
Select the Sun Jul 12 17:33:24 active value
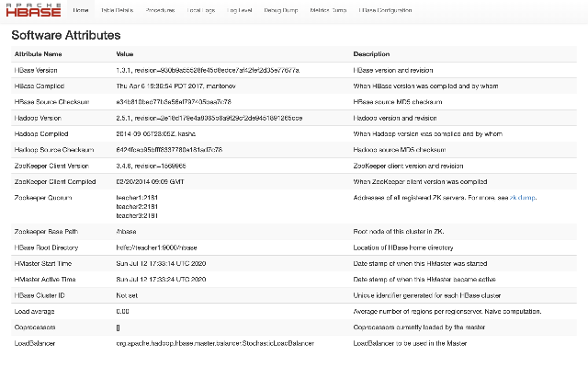[x=161, y=279]
